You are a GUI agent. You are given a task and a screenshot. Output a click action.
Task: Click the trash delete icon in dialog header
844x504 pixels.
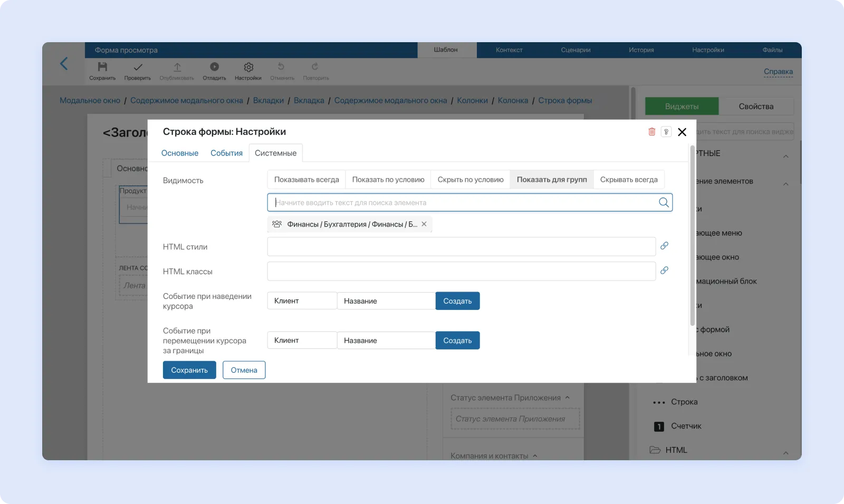tap(651, 132)
